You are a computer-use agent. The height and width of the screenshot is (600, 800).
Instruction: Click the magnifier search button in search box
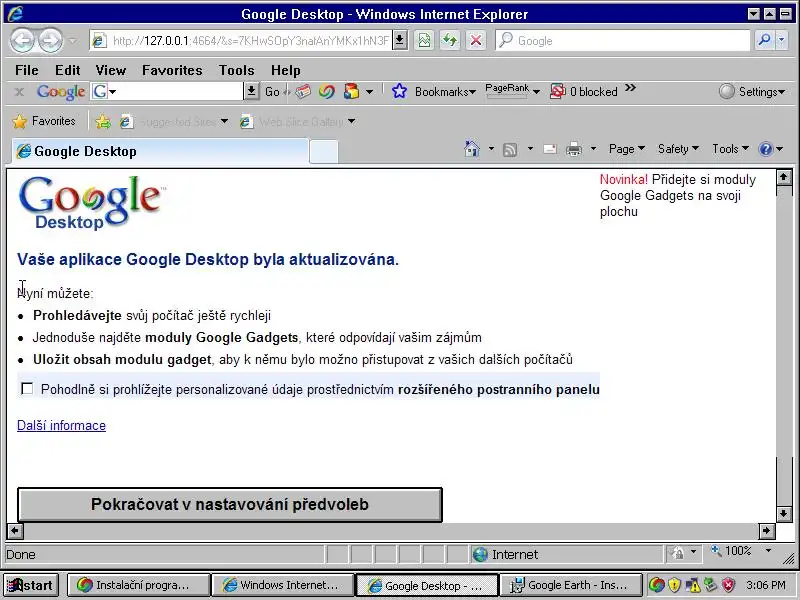(x=764, y=40)
